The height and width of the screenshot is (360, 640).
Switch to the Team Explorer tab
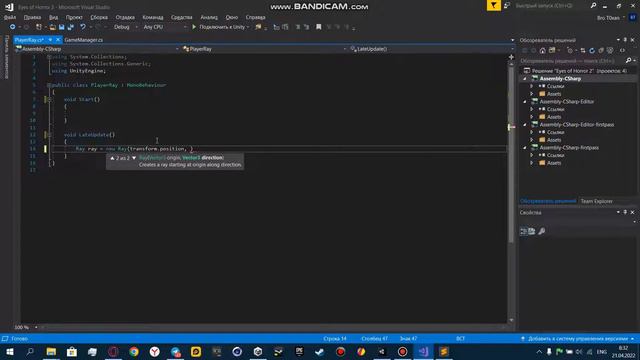[596, 201]
